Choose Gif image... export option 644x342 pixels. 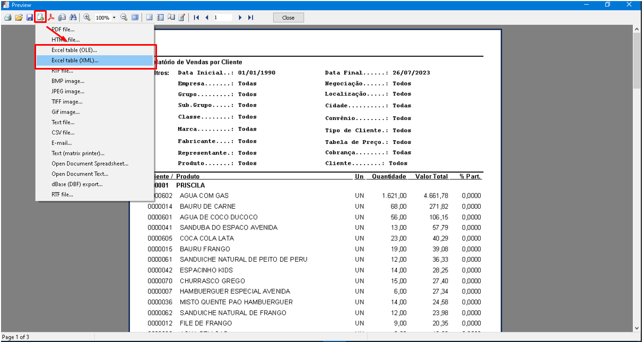coord(66,112)
